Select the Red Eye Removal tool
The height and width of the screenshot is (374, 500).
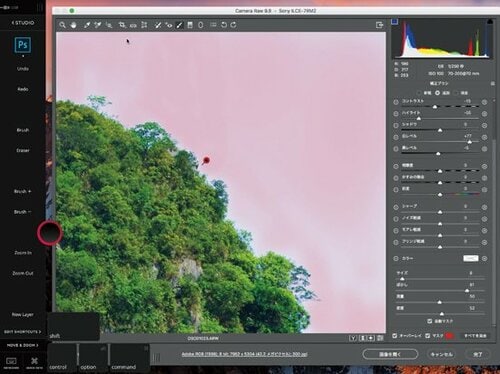[x=169, y=25]
